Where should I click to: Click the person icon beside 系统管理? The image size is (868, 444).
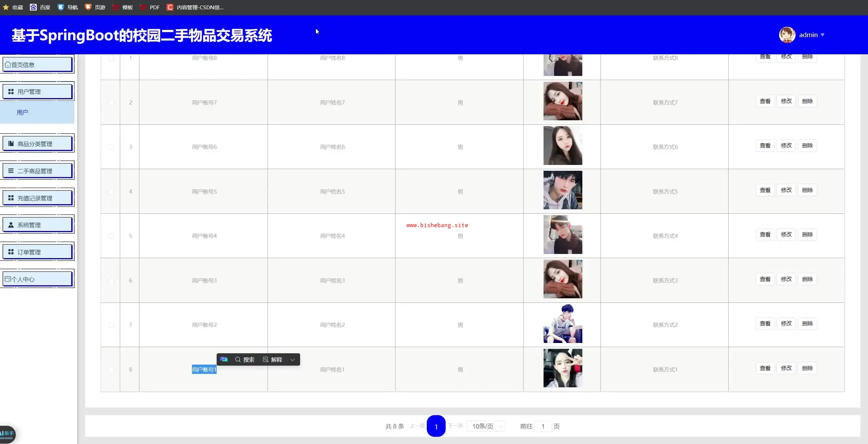coord(11,225)
